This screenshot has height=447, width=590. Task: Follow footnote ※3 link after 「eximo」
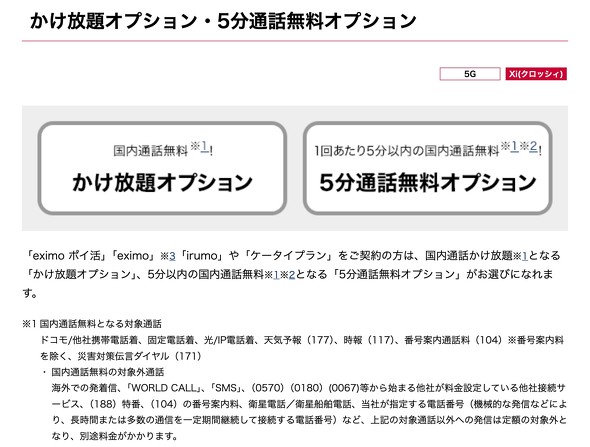click(x=172, y=256)
